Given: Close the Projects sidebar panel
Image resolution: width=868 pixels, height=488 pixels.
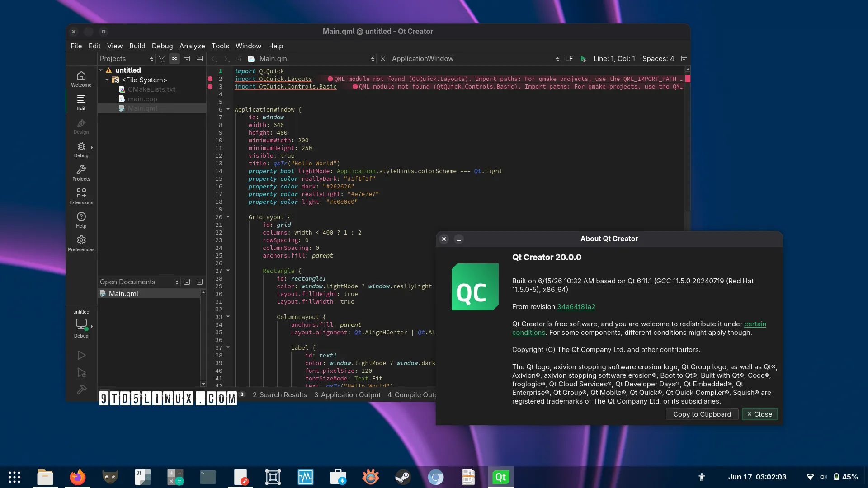Looking at the screenshot, I should [199, 59].
